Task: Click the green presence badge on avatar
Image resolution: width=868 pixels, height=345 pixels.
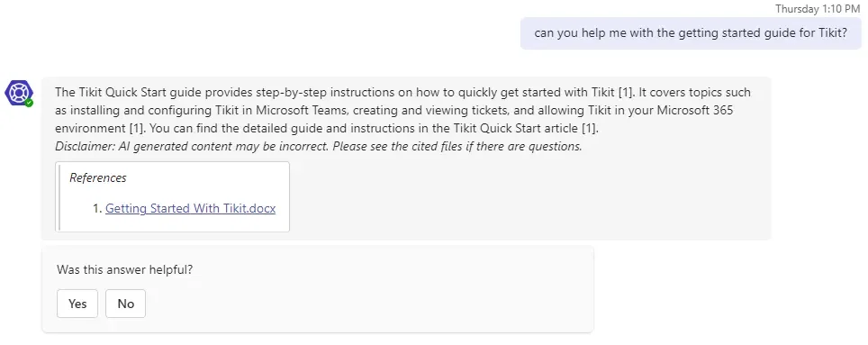Action: 29,103
